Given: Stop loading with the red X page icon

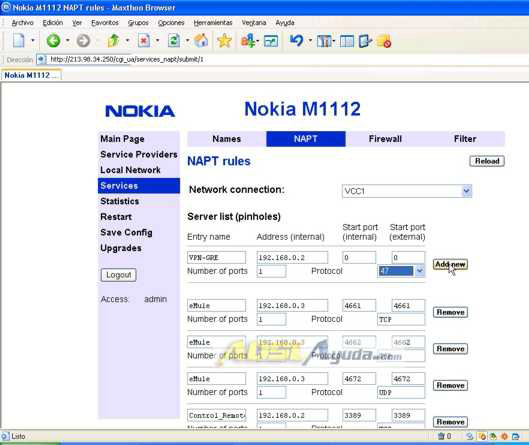Looking at the screenshot, I should 144,41.
